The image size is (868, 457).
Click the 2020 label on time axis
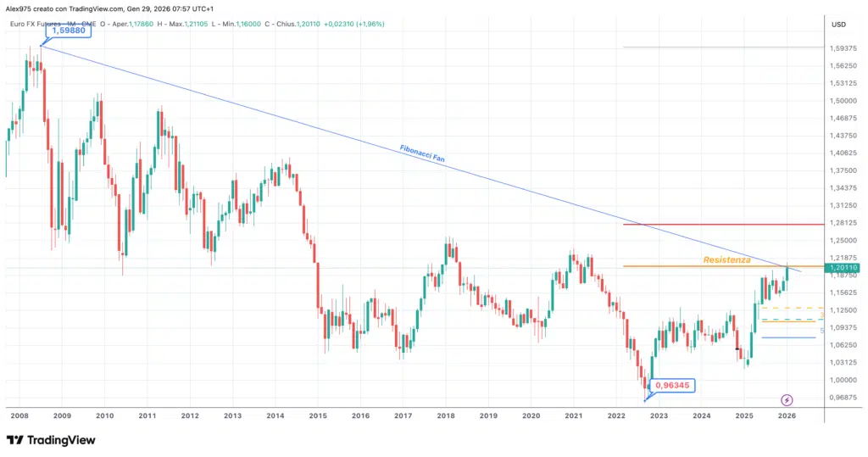coord(531,416)
